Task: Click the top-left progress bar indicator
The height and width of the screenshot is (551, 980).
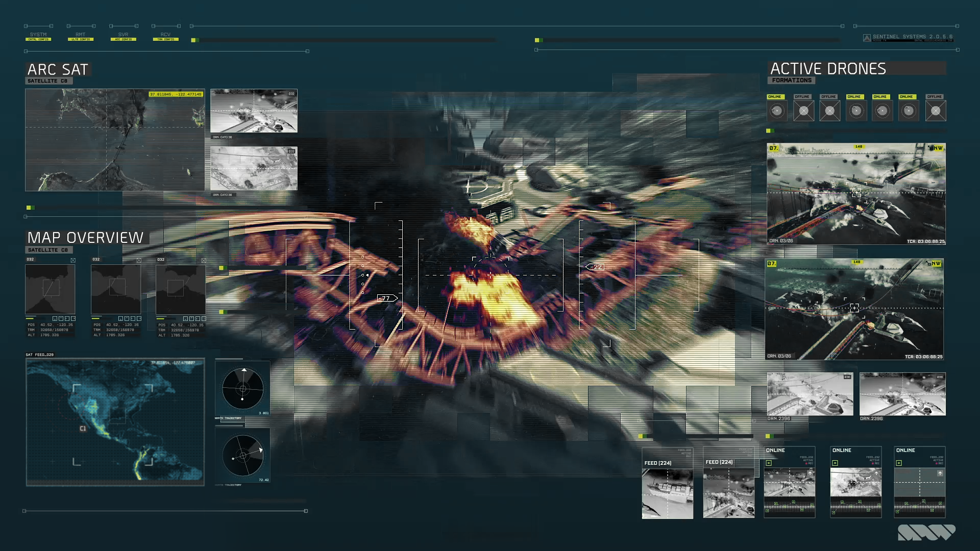Action: tap(194, 40)
